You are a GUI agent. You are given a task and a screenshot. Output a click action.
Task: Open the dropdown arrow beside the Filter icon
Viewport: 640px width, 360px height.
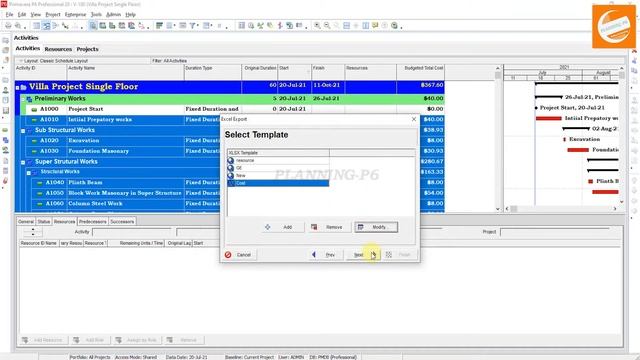pos(198,26)
